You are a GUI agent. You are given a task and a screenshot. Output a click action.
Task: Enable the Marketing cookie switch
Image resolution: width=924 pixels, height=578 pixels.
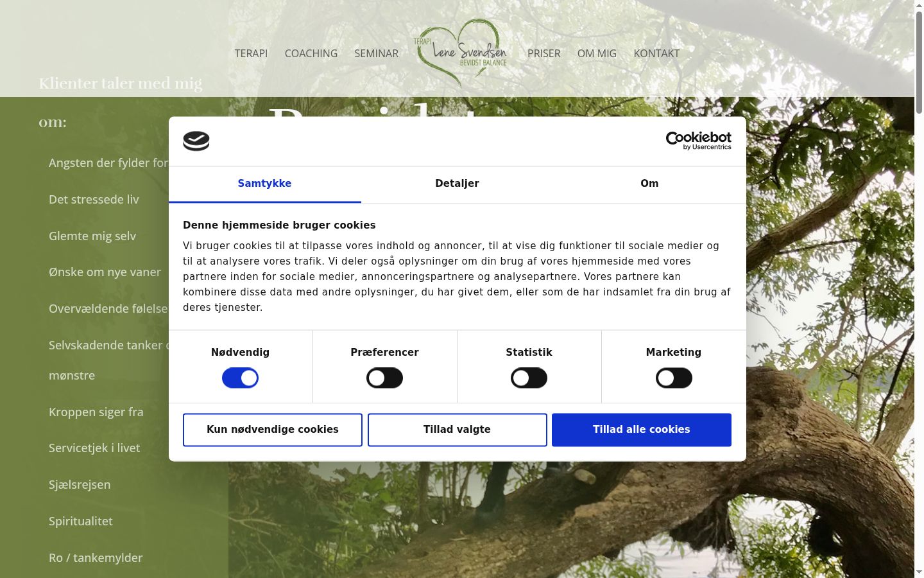pos(674,378)
